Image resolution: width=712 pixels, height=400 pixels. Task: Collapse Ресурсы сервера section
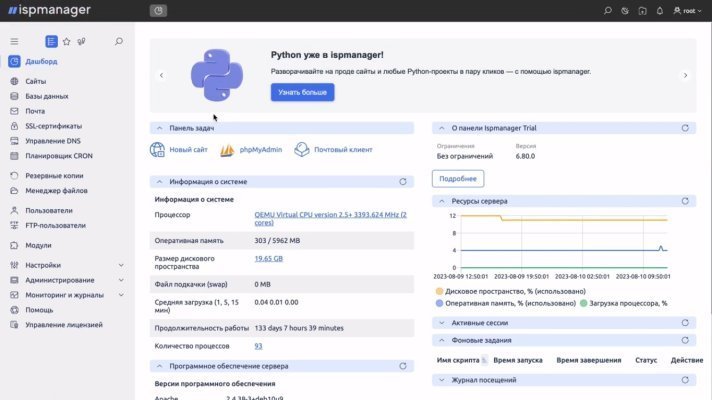(x=441, y=201)
